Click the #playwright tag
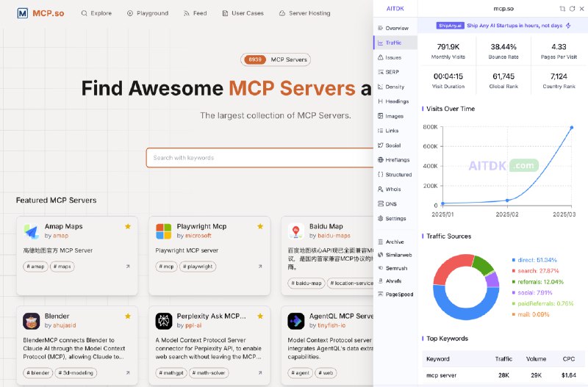588x387 pixels. 198,267
